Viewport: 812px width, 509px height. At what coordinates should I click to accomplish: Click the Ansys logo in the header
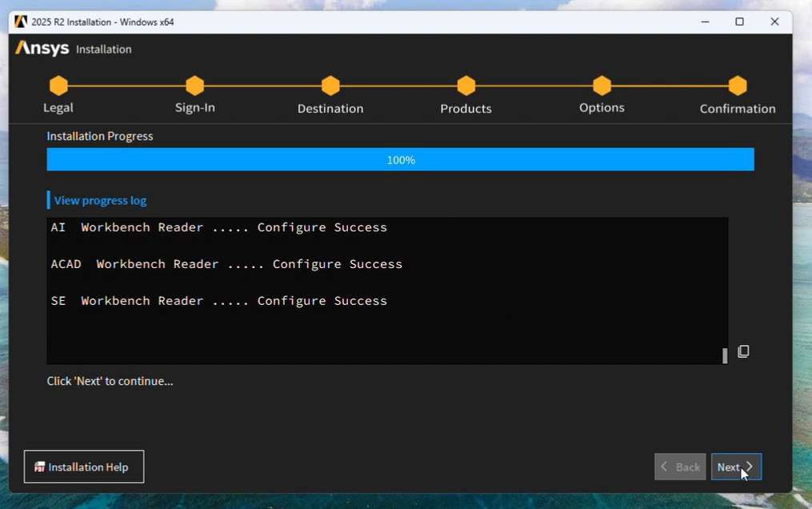tap(42, 48)
